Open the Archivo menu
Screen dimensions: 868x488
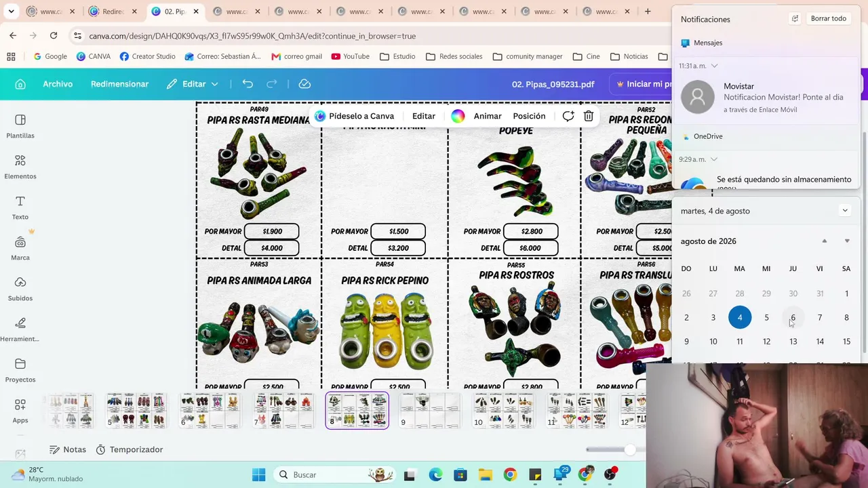[58, 84]
